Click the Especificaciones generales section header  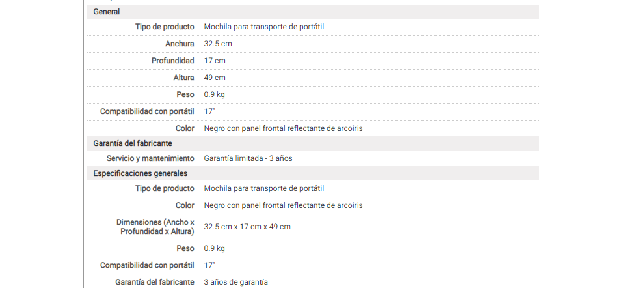pyautogui.click(x=140, y=173)
